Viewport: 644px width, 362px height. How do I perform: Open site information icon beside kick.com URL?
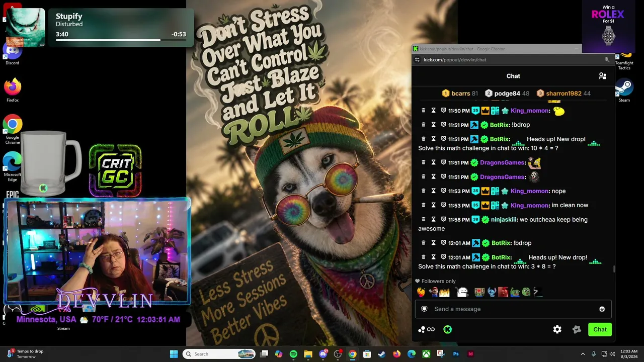(417, 60)
